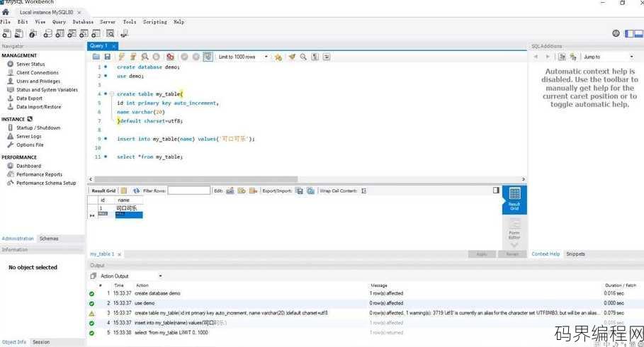This screenshot has height=347, width=644.
Task: Open Server Status in navigator
Action: click(30, 64)
